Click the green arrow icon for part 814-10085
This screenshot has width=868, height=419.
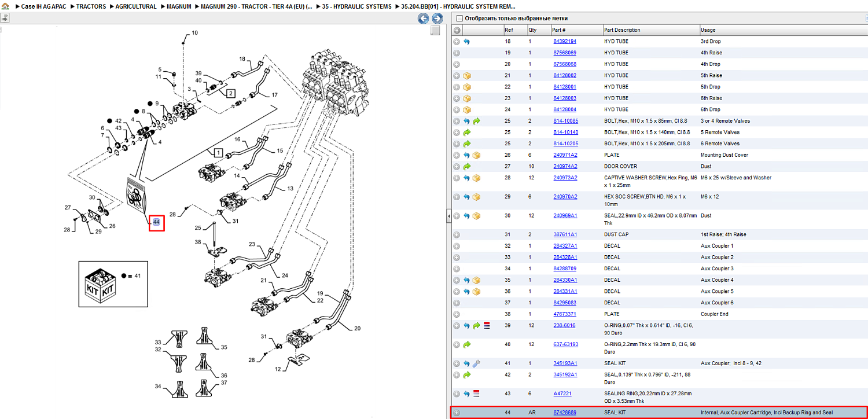click(x=476, y=121)
